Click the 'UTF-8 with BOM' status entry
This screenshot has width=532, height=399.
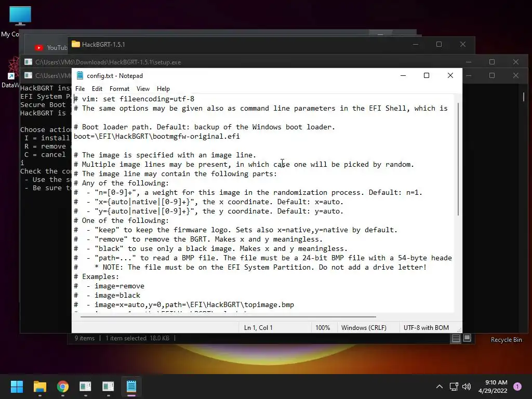click(426, 328)
